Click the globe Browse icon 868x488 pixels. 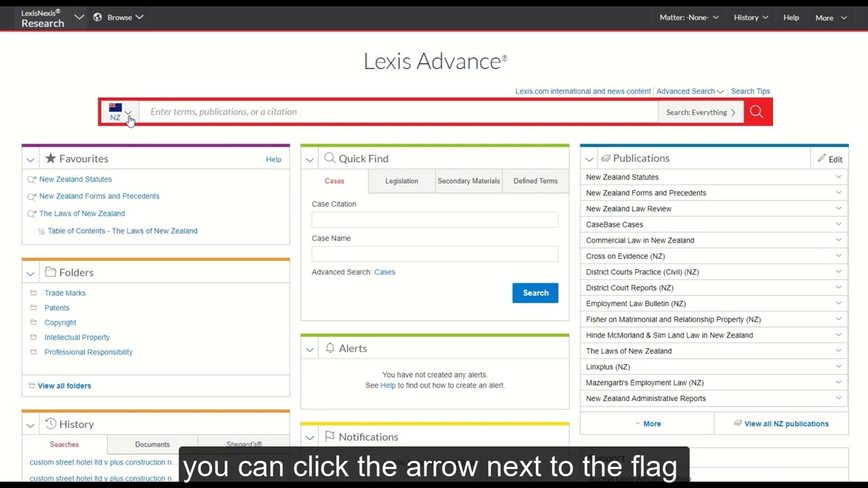click(x=98, y=17)
